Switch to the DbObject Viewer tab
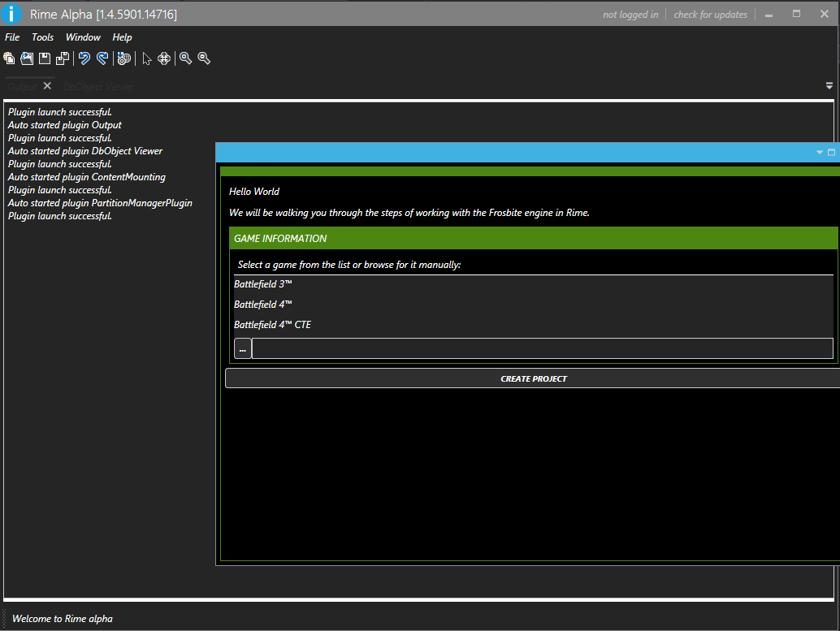Image resolution: width=840 pixels, height=631 pixels. click(98, 86)
